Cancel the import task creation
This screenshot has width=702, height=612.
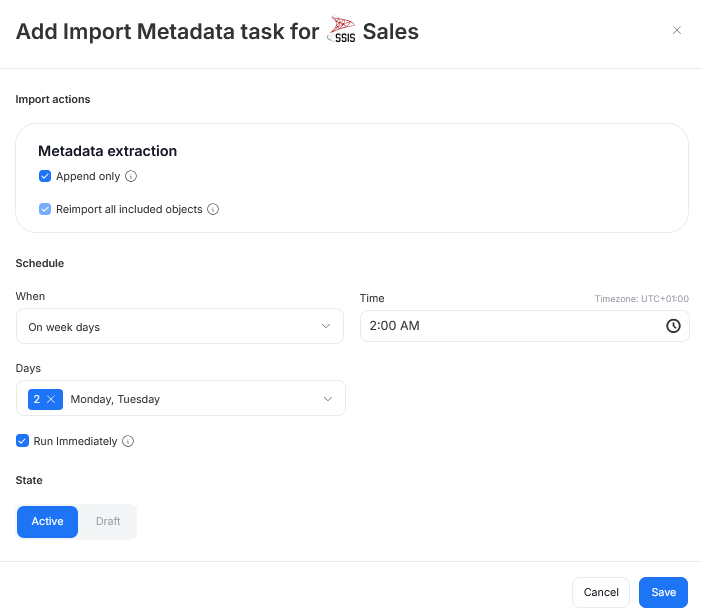tap(601, 592)
